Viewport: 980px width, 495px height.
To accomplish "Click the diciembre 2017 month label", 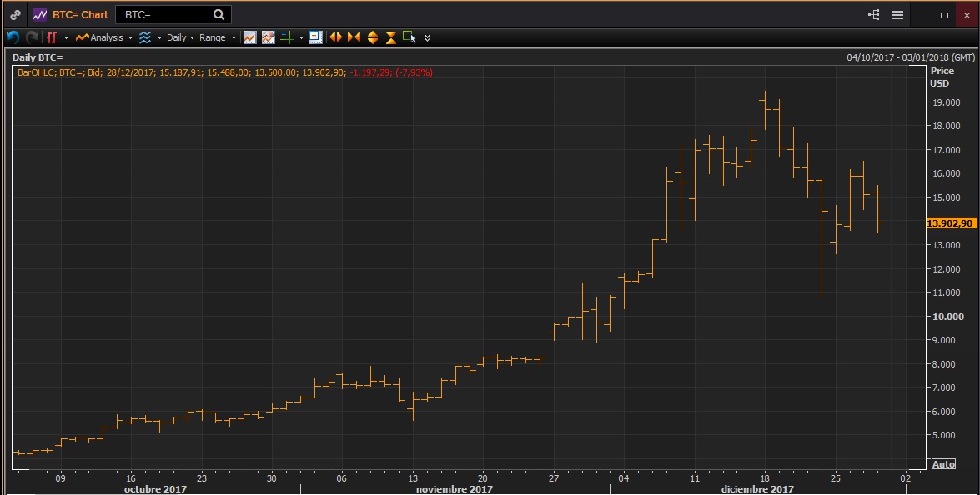I will [x=756, y=489].
